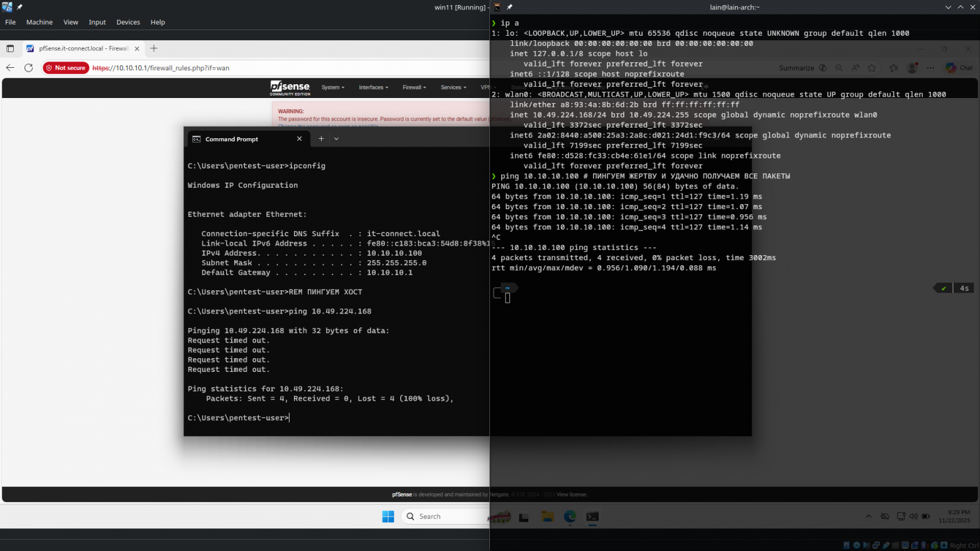Click the browser back arrow

coord(10,68)
